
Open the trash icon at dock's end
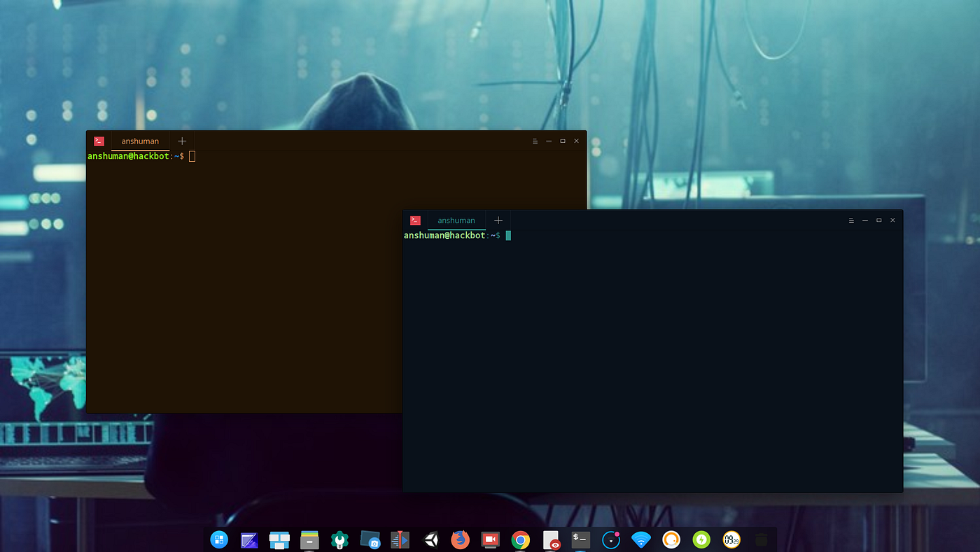(x=760, y=539)
